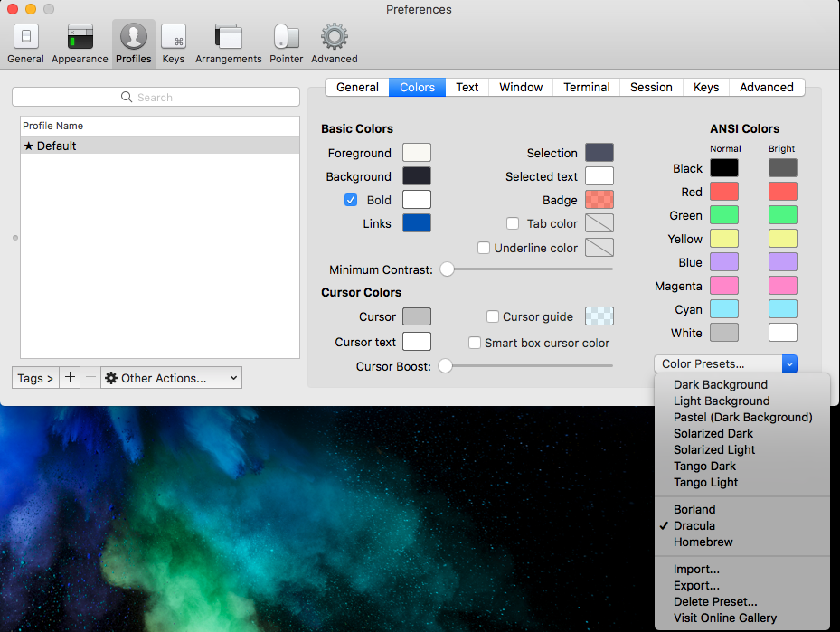Open the Other Actions dropdown

tap(171, 378)
